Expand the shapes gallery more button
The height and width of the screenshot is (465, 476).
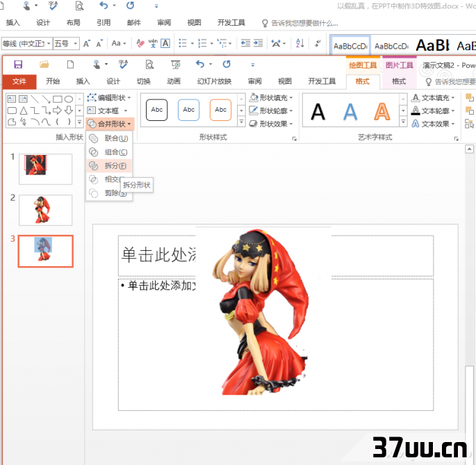[79, 122]
